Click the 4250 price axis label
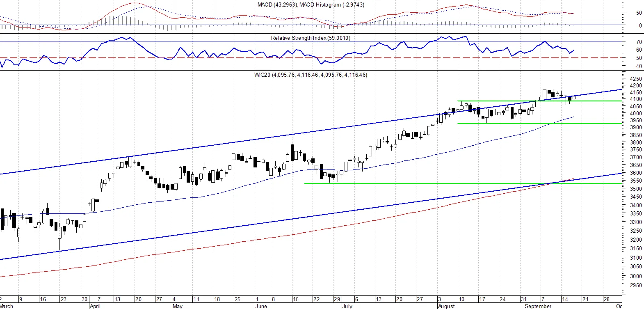This screenshot has width=644, height=309. pos(636,79)
